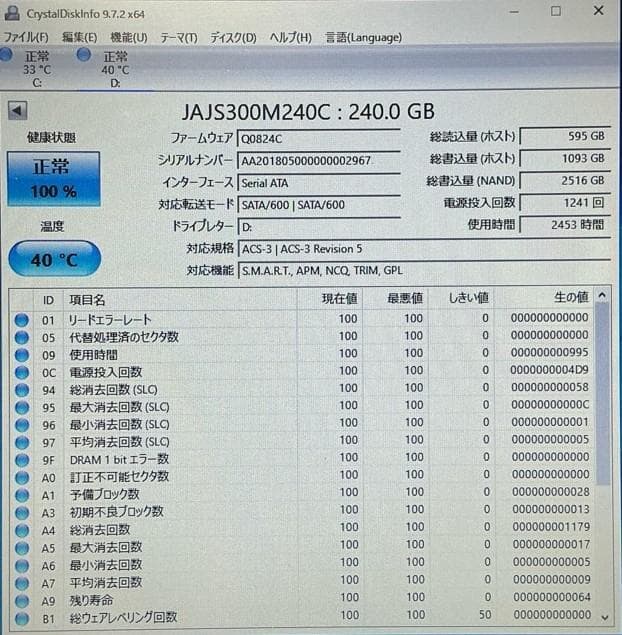
Task: Open the テーマ(T) menu
Action: point(179,38)
